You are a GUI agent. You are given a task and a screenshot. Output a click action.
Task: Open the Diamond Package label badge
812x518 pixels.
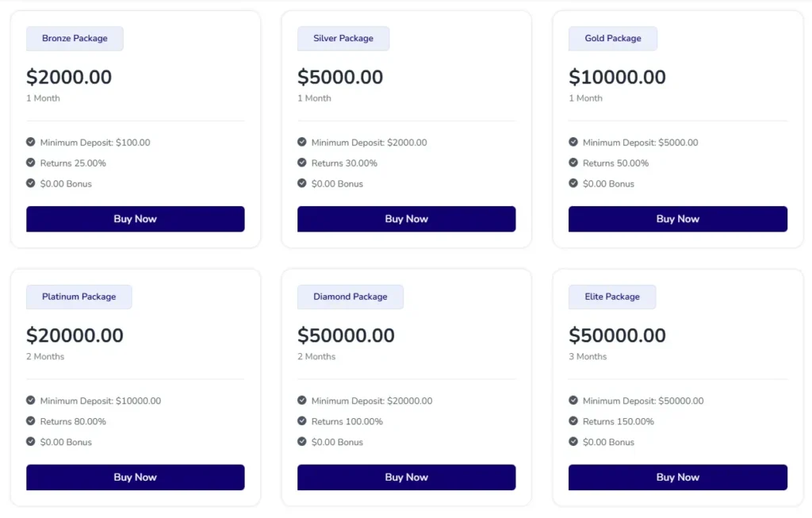[350, 297]
